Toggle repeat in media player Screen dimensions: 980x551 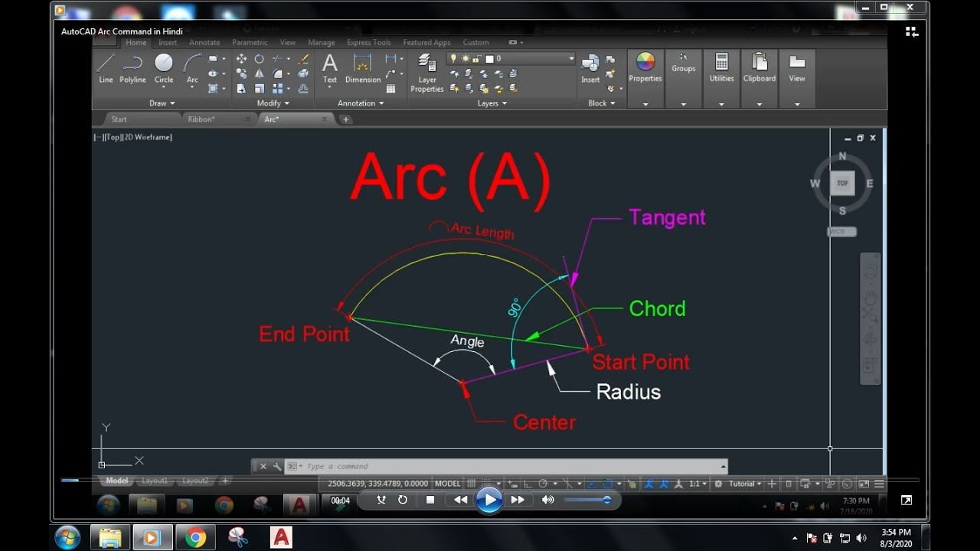pyautogui.click(x=403, y=500)
